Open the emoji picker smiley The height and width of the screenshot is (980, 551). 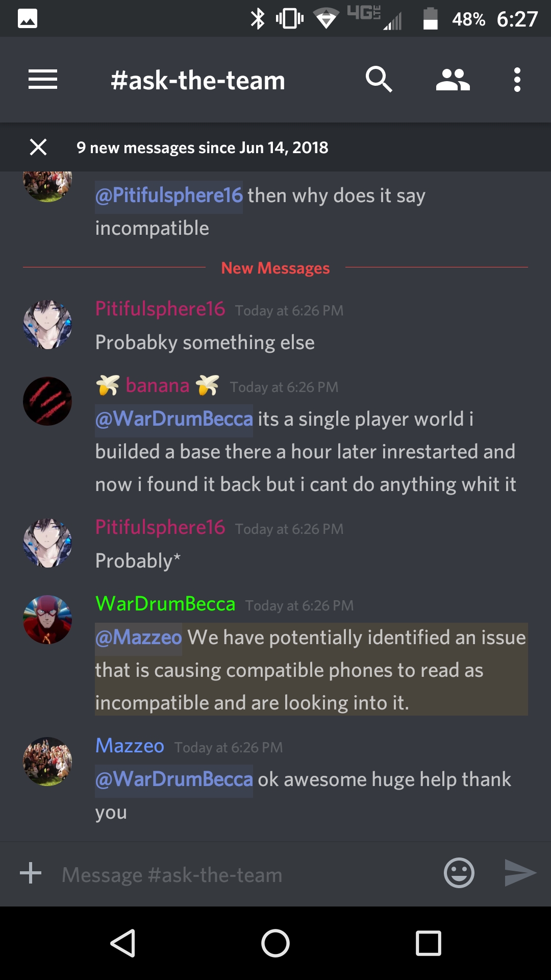(x=459, y=873)
